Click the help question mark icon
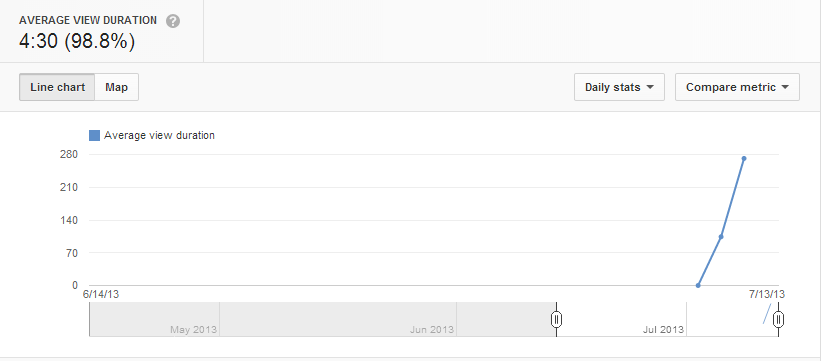The height and width of the screenshot is (361, 825). tap(173, 22)
